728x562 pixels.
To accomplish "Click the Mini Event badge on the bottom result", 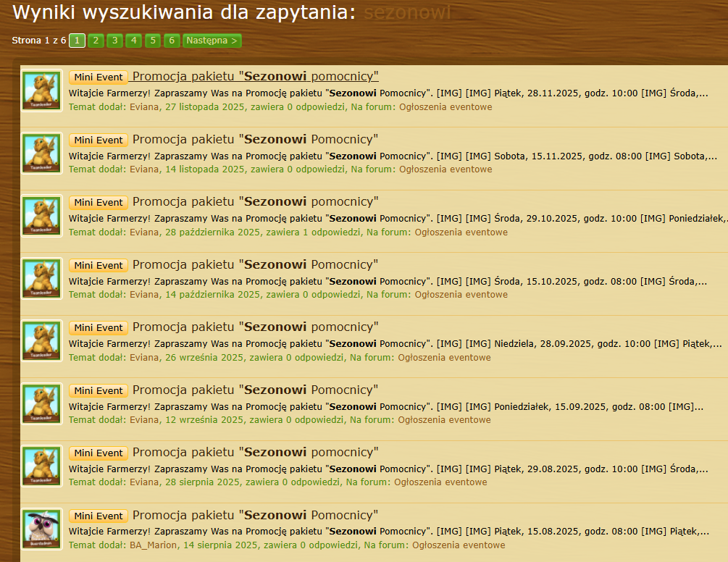I will pos(99,516).
